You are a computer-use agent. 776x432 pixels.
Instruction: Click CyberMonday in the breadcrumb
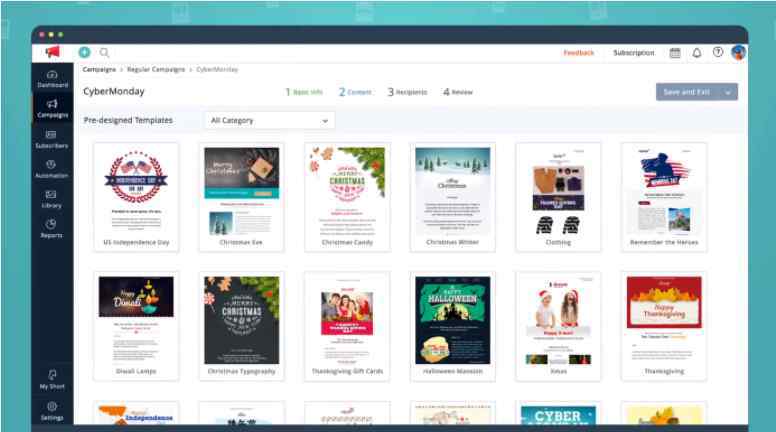(x=217, y=69)
